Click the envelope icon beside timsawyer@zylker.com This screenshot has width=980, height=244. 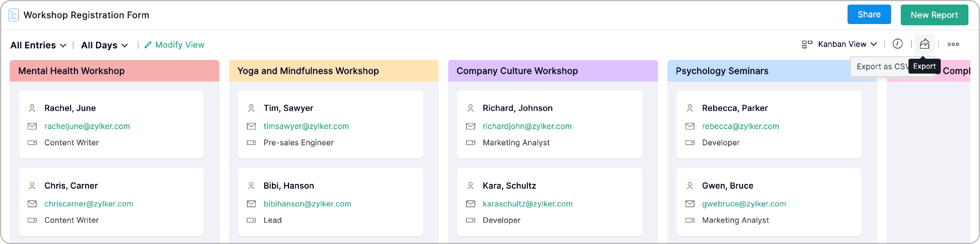[251, 126]
